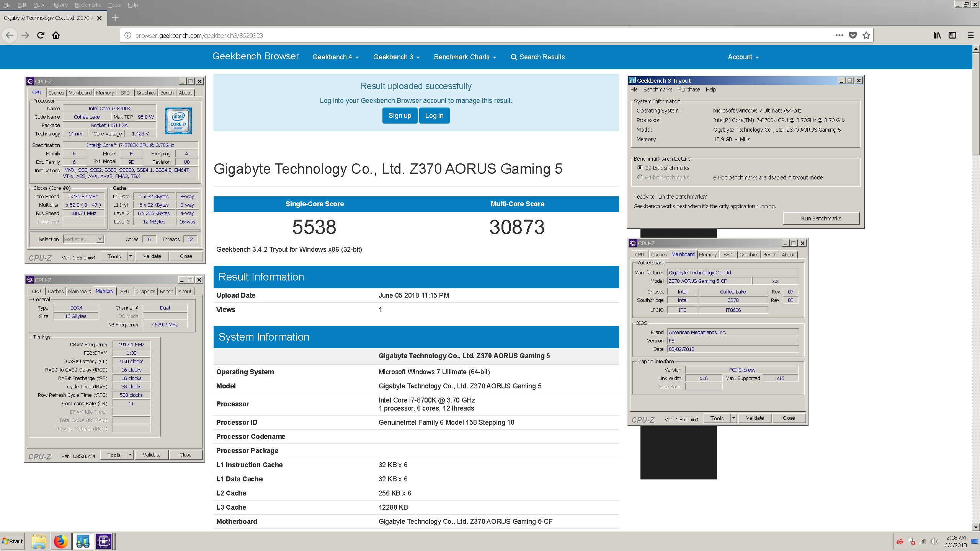
Task: Show site information icon in address bar
Action: (128, 36)
